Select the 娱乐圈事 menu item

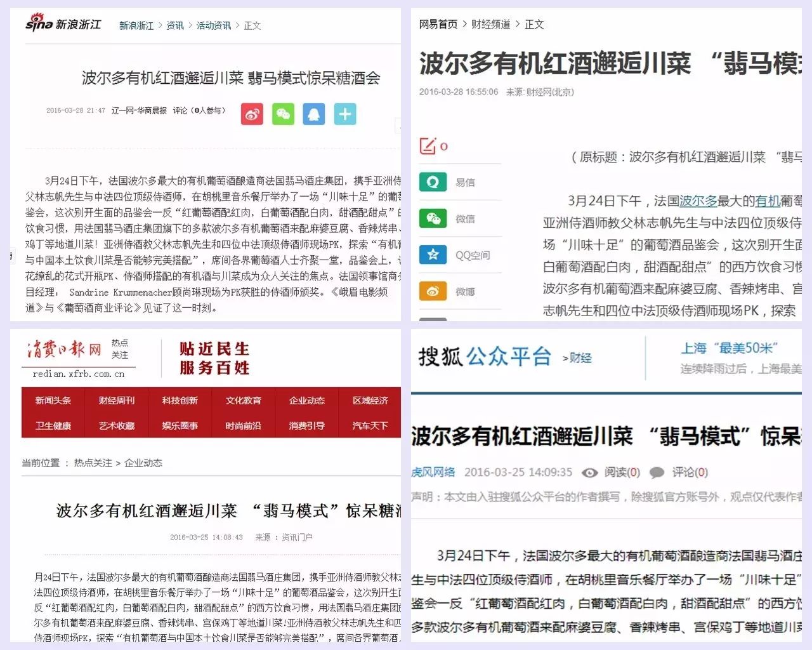pos(180,425)
